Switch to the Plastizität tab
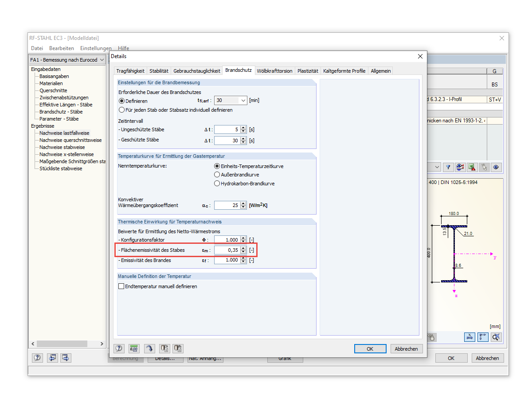The width and height of the screenshot is (532, 399). [x=308, y=71]
